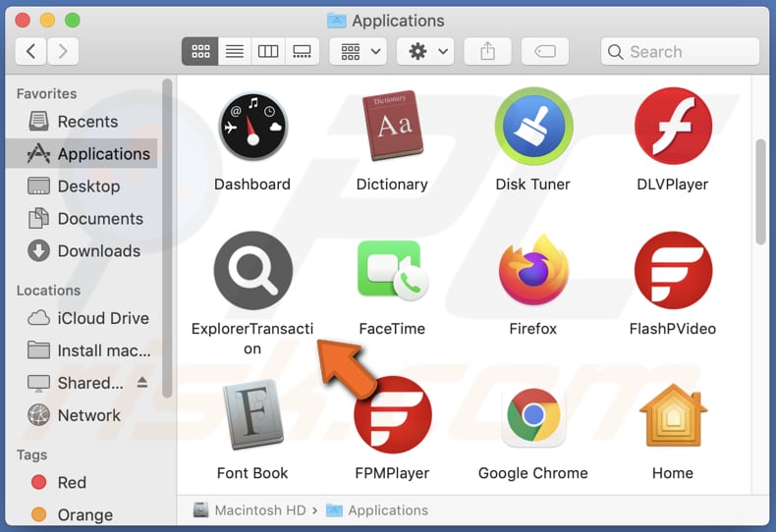
Task: Click the FPMPlayer app icon
Action: pyautogui.click(x=393, y=415)
